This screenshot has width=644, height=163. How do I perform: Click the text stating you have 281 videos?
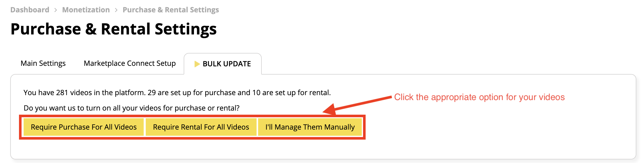coord(177,93)
